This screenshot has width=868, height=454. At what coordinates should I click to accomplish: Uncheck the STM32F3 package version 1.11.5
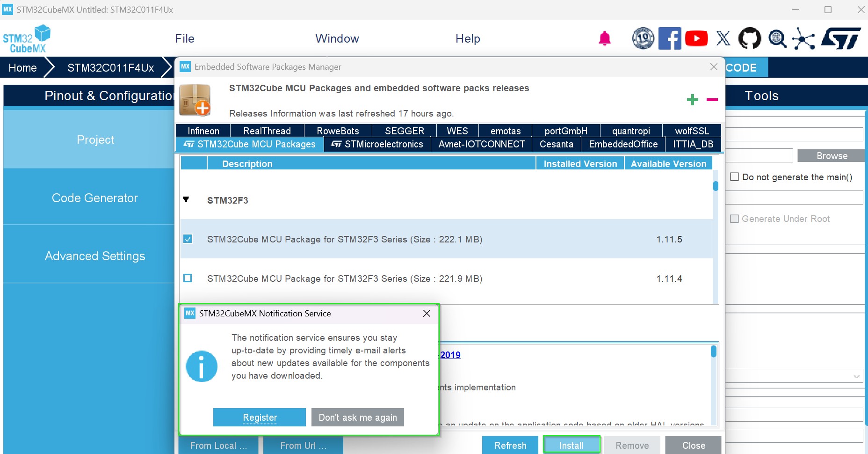click(x=188, y=239)
